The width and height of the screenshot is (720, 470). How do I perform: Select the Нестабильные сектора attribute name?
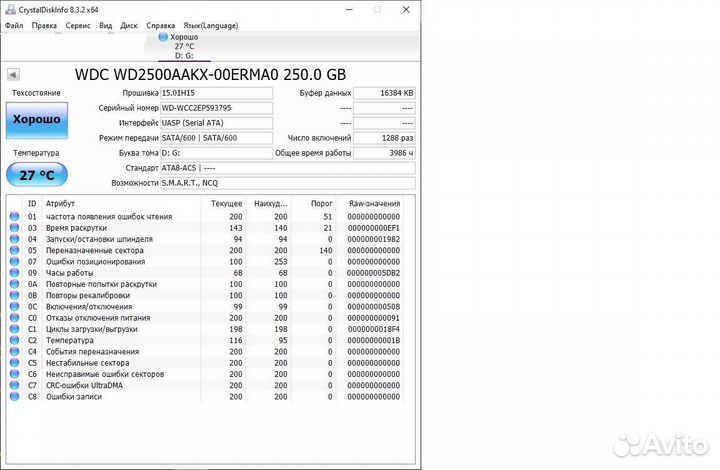pos(87,363)
